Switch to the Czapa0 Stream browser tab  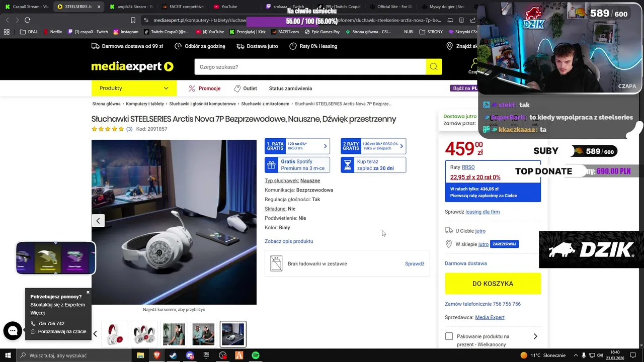click(x=26, y=7)
